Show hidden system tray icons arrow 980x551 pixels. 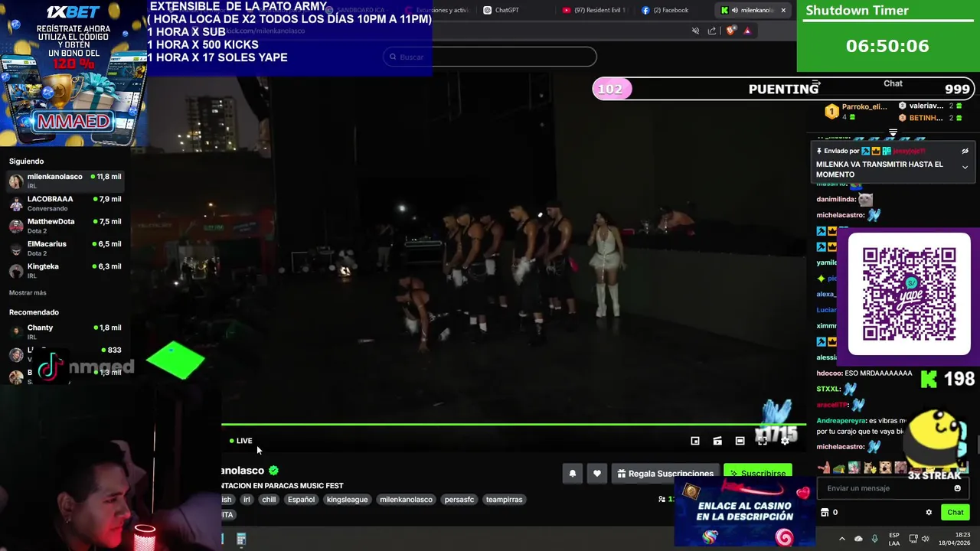click(841, 539)
